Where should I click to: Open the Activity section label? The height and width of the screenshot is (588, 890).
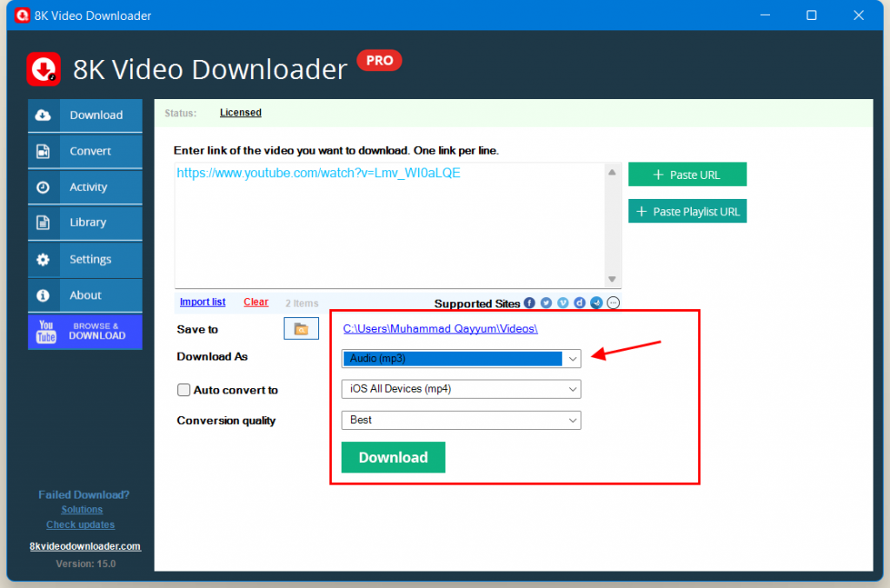click(x=88, y=187)
